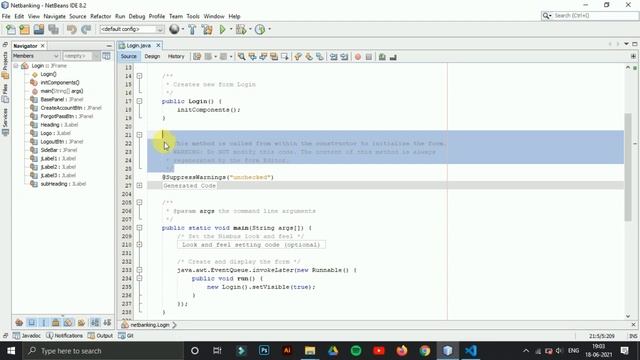
Task: Click the Find Selection magnifier in editor toolbar
Action: point(242,57)
